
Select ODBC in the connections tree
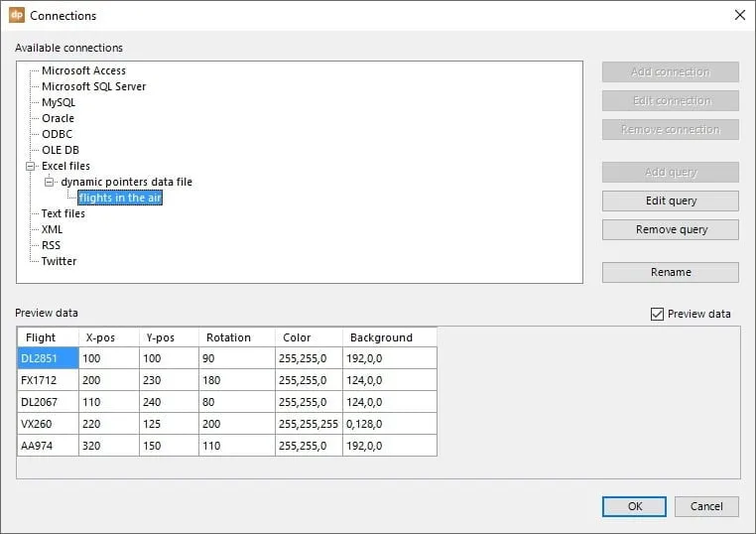(57, 135)
